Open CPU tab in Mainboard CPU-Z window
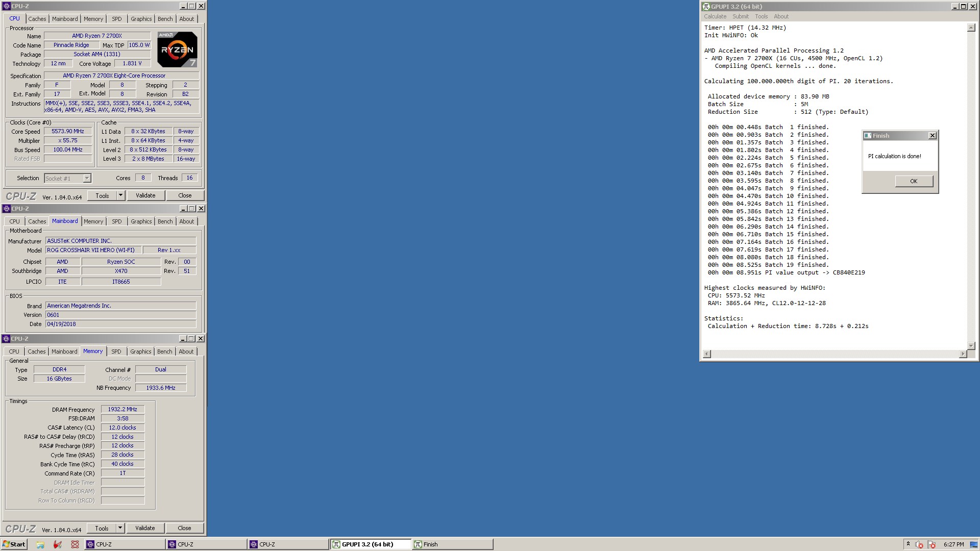Image resolution: width=980 pixels, height=551 pixels. tap(15, 221)
